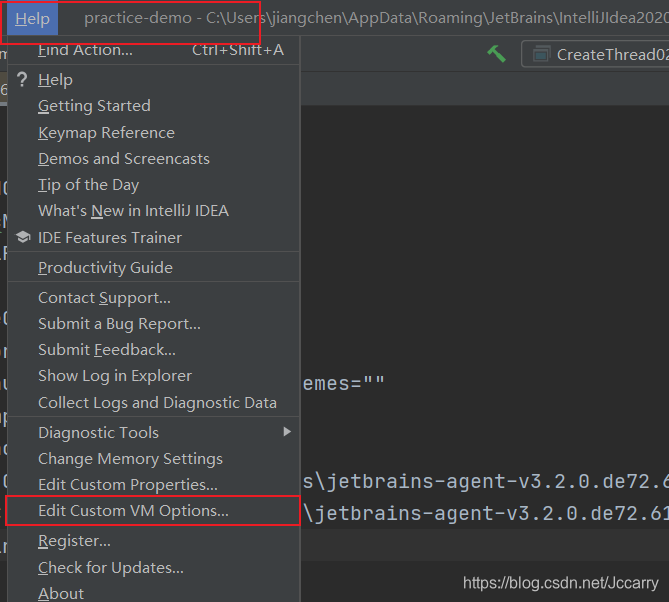Click the green hammer Build icon
The width and height of the screenshot is (669, 602).
click(497, 54)
